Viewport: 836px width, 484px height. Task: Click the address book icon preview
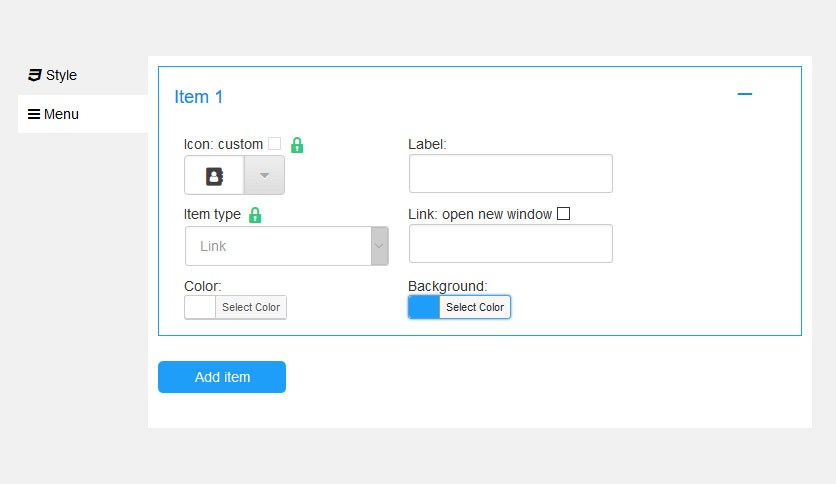[214, 175]
